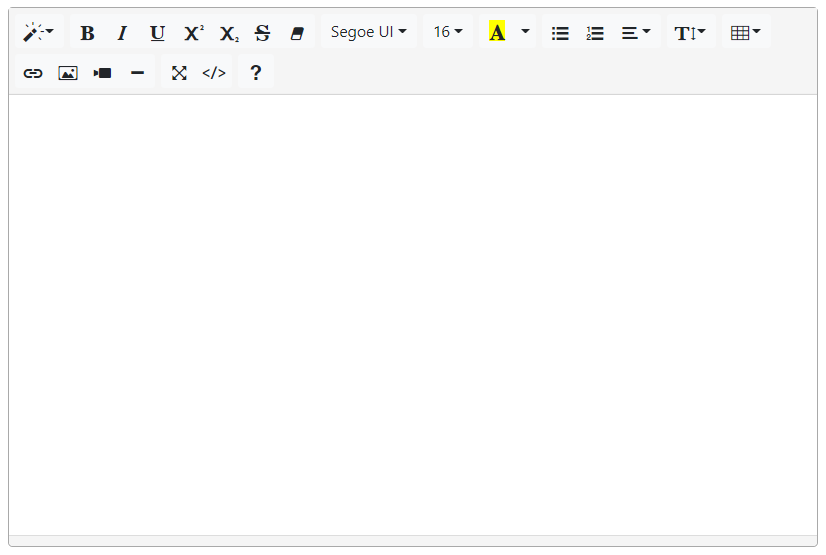Open the font size 16 dropdown

click(x=448, y=32)
